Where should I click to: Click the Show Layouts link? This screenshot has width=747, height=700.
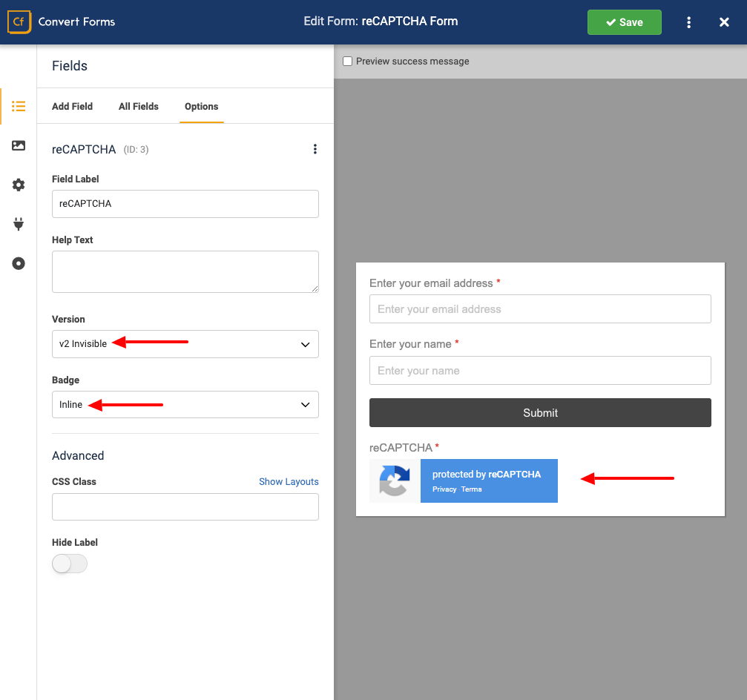pyautogui.click(x=289, y=482)
